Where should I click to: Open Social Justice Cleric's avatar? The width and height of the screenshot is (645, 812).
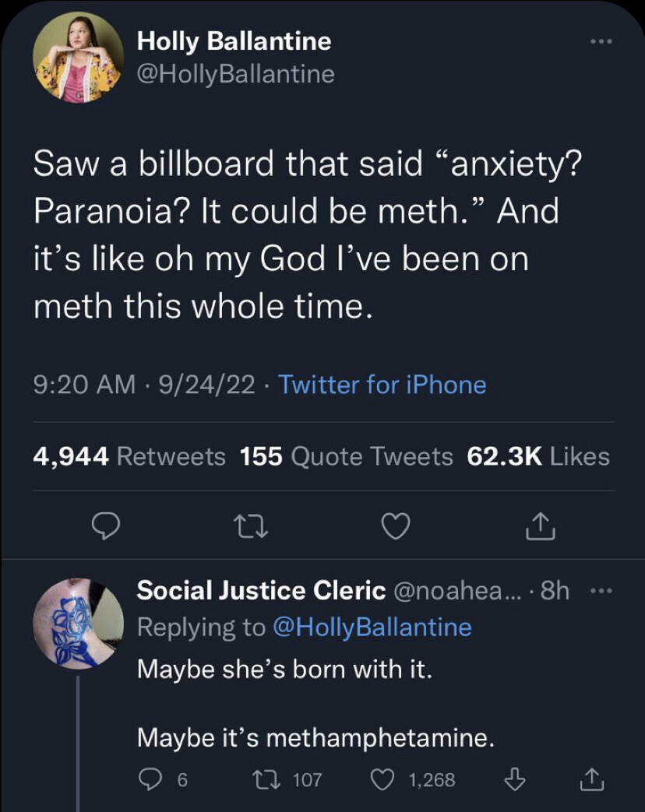tap(78, 624)
